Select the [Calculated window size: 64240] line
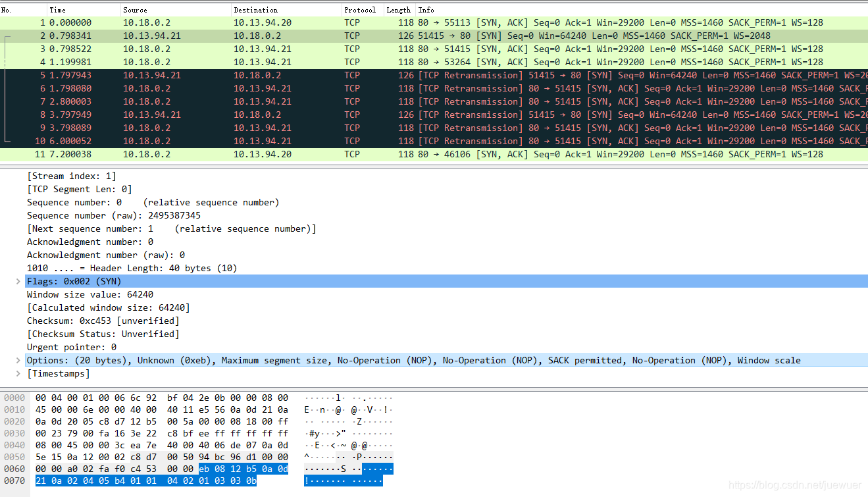Screen dimensions: 868x497 point(109,307)
